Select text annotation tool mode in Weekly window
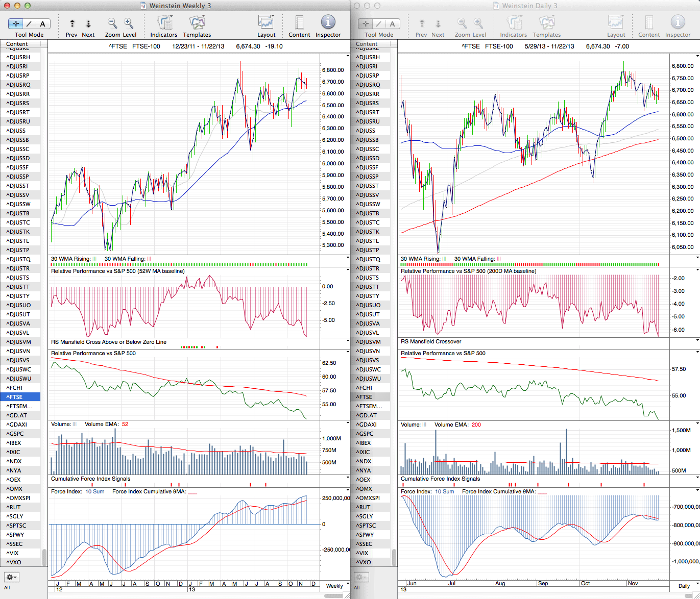Viewport: 700px width, 599px height. 42,23
